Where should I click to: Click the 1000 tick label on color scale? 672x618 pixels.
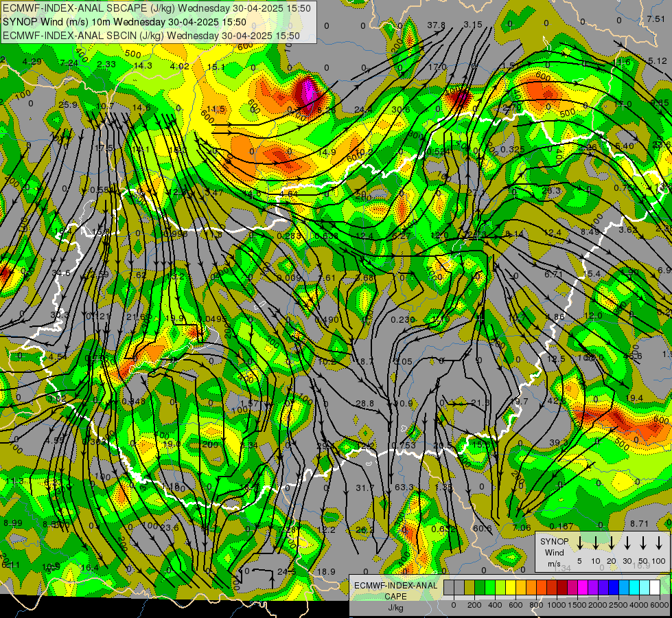pyautogui.click(x=556, y=605)
